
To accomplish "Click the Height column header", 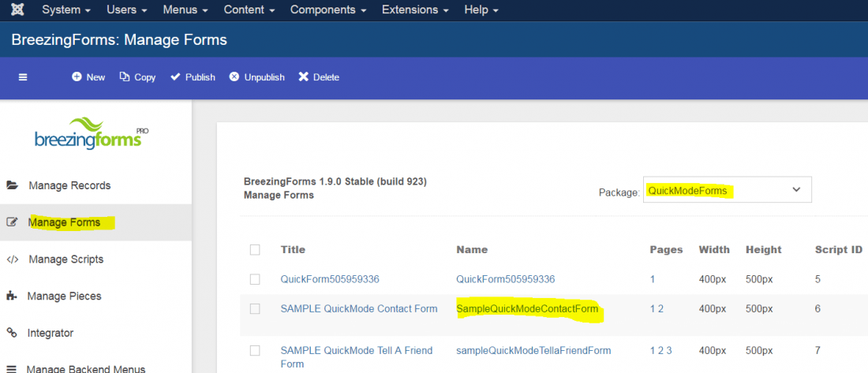I will pos(763,250).
